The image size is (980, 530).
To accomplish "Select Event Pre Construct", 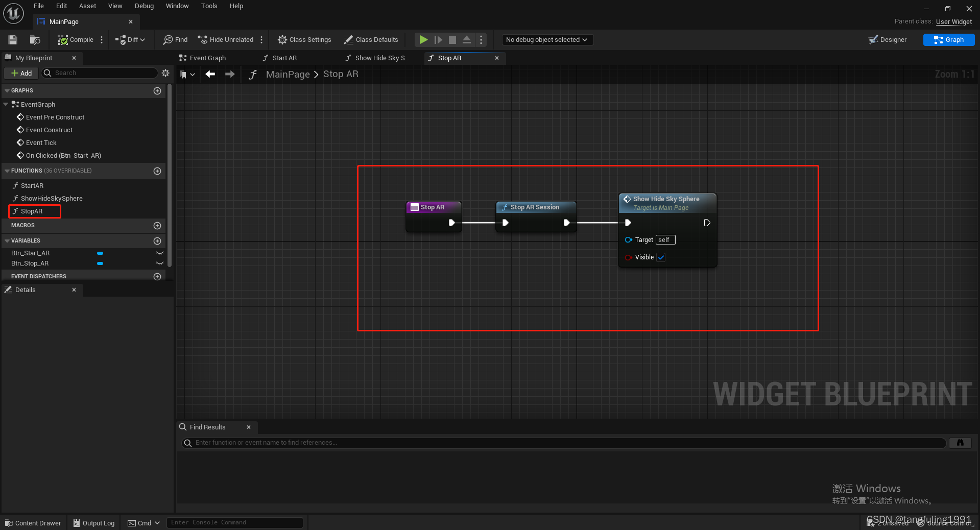I will [55, 117].
